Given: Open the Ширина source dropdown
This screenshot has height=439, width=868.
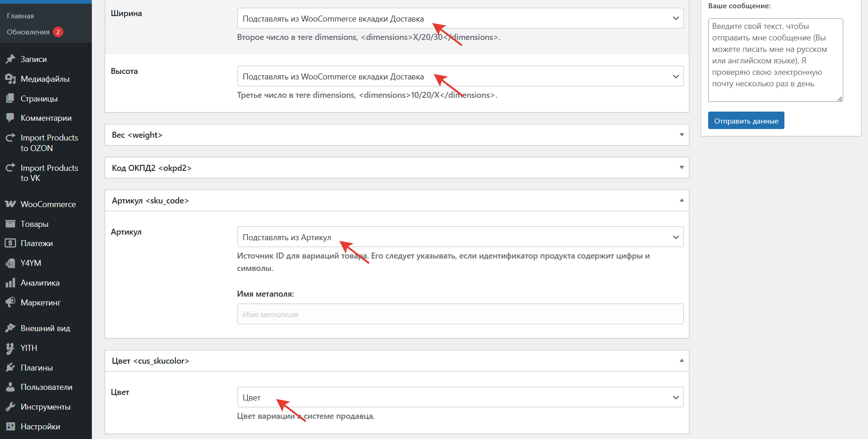Looking at the screenshot, I should pyautogui.click(x=460, y=18).
